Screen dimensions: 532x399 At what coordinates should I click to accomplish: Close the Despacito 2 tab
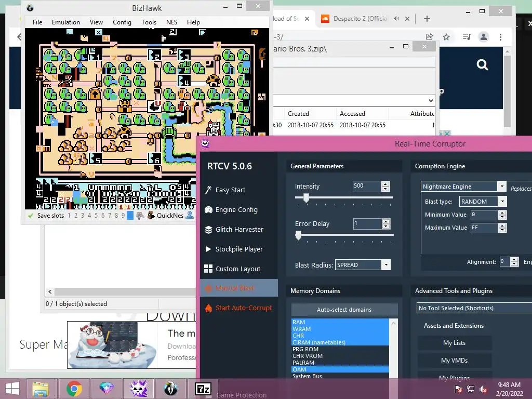click(x=407, y=19)
